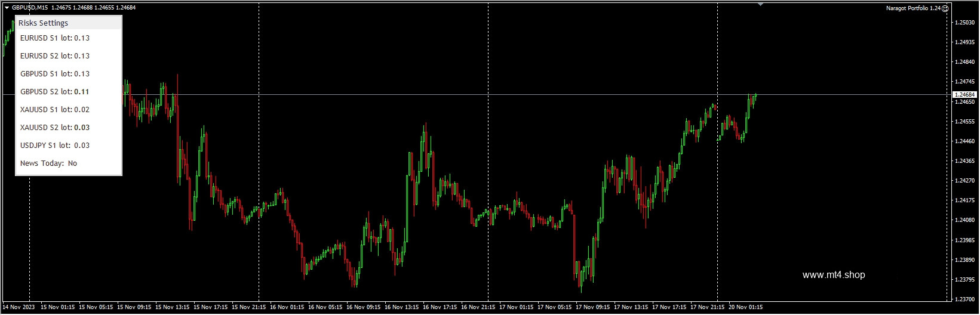Viewport: 980px width, 315px height.
Task: Select the USDJPY S1 lot: 0.03 row
Action: pos(69,146)
